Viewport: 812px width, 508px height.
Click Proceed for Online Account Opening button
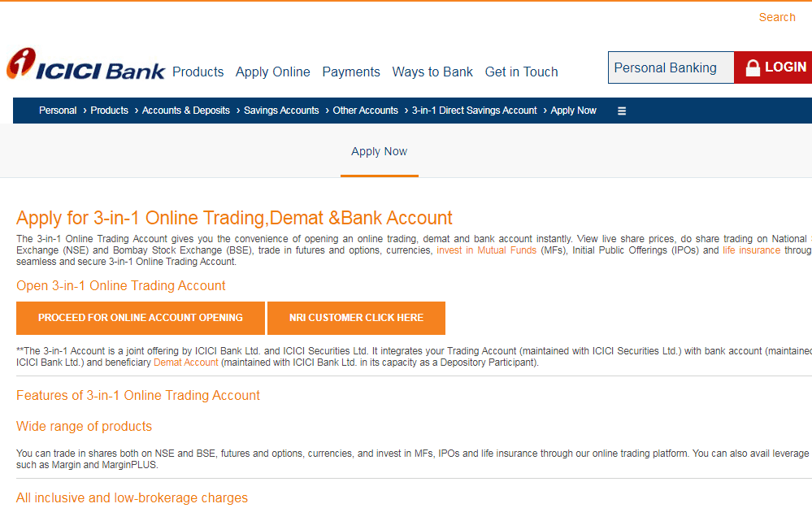pos(141,318)
